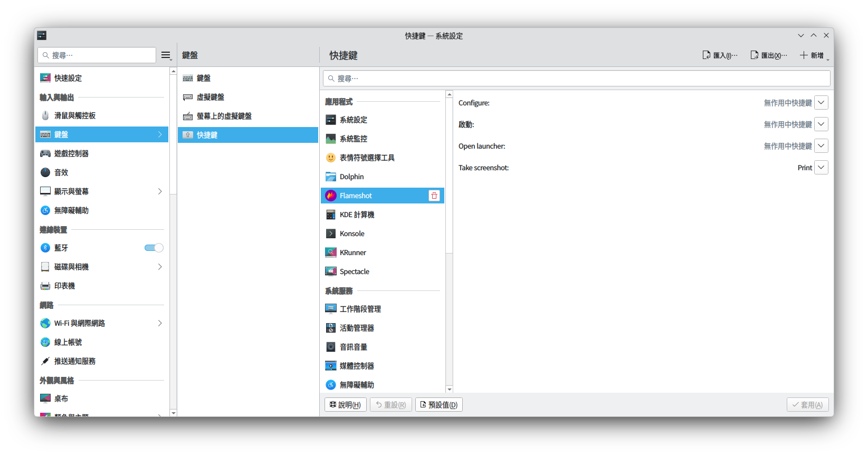Open 音效 using its speaker icon
Viewport: 868px width, 457px height.
(x=45, y=172)
